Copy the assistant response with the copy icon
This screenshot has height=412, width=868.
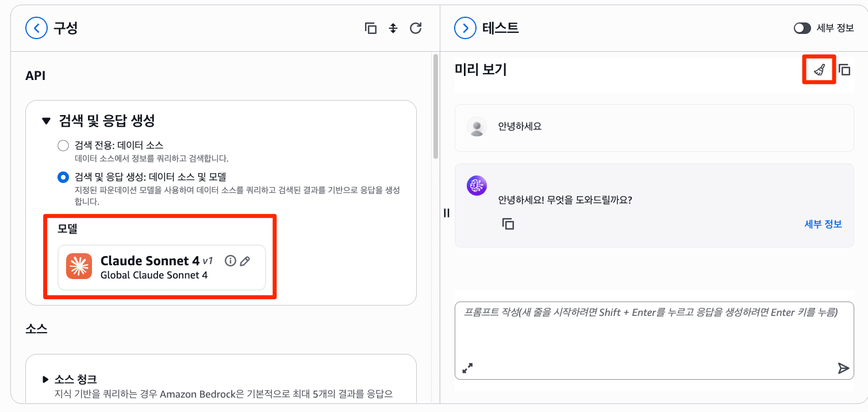click(508, 224)
